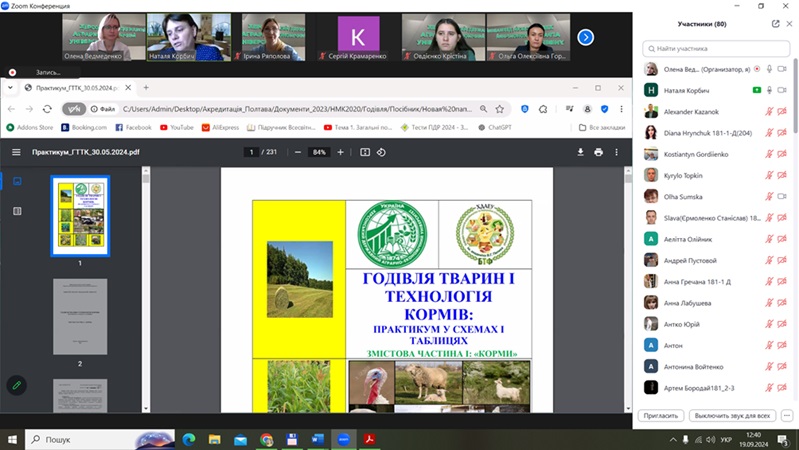Unmute Kostiantyn Gordiienko microphone
799x450 pixels.
(769, 154)
